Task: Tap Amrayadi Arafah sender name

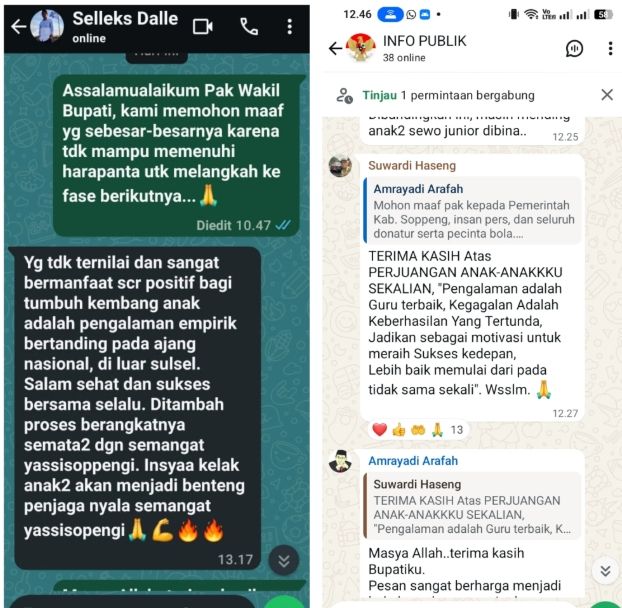Action: [x=413, y=461]
